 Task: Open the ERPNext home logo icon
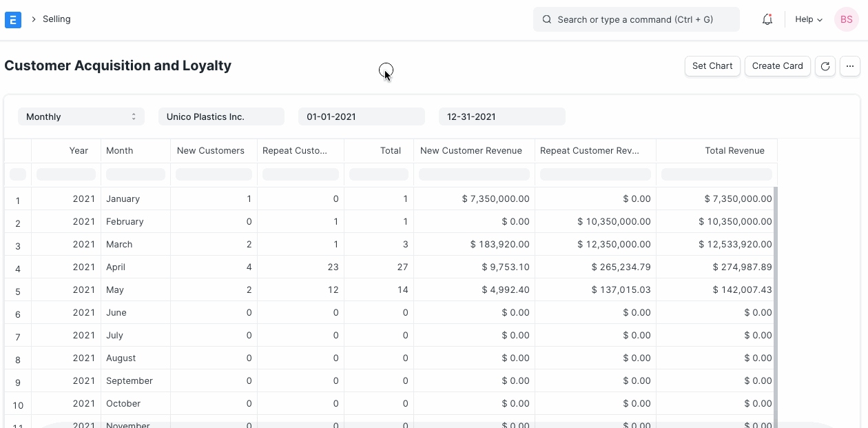12,19
